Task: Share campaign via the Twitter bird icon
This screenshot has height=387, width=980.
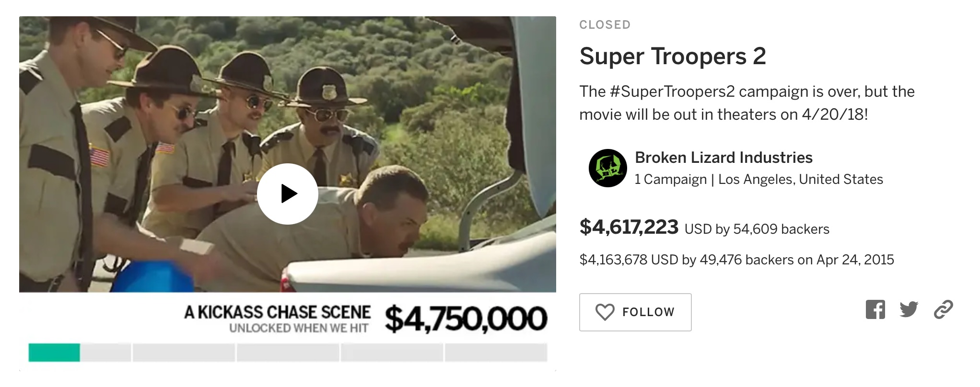Action: point(909,309)
